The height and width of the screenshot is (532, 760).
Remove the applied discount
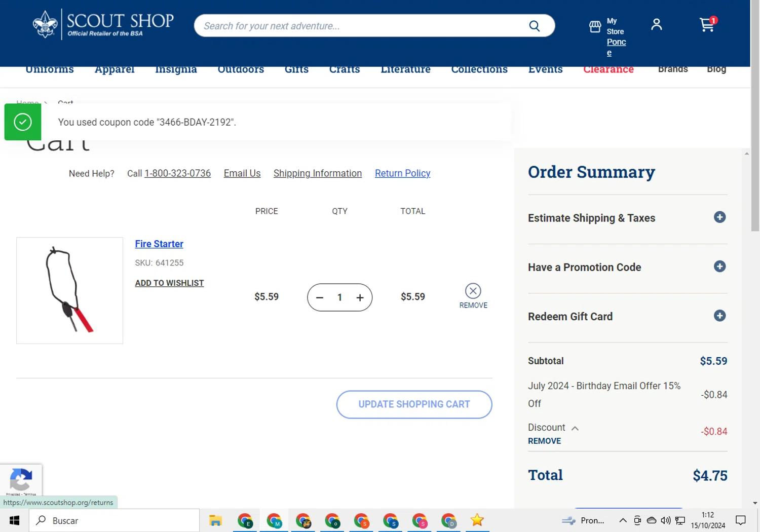tap(544, 441)
